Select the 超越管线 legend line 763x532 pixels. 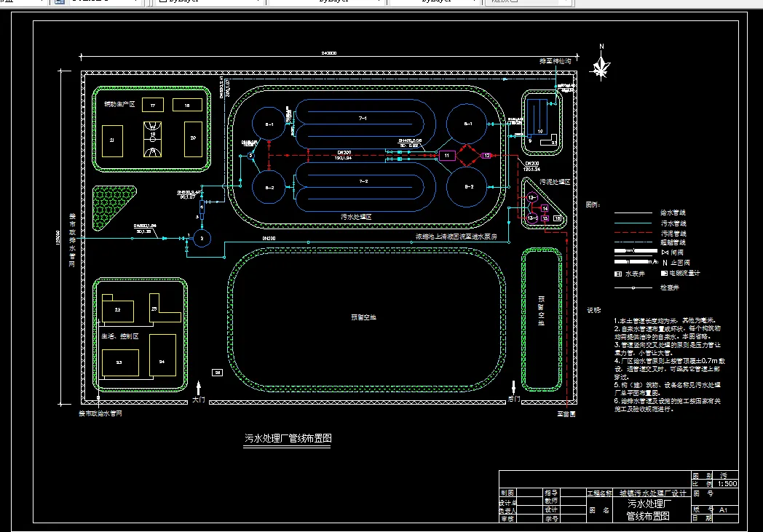[x=633, y=242]
